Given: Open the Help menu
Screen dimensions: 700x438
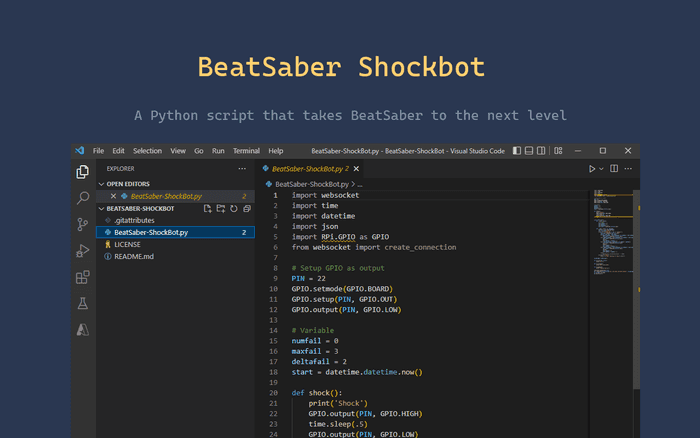Looking at the screenshot, I should (x=275, y=150).
